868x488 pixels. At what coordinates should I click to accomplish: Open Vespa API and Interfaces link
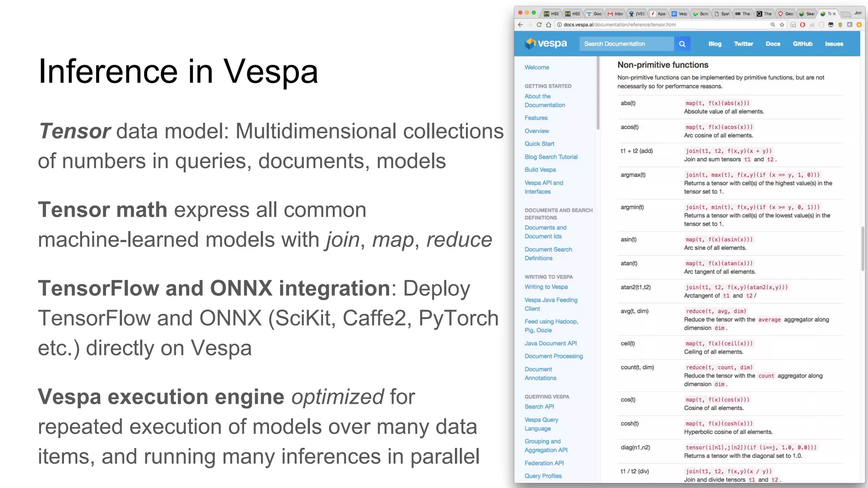[x=544, y=187]
